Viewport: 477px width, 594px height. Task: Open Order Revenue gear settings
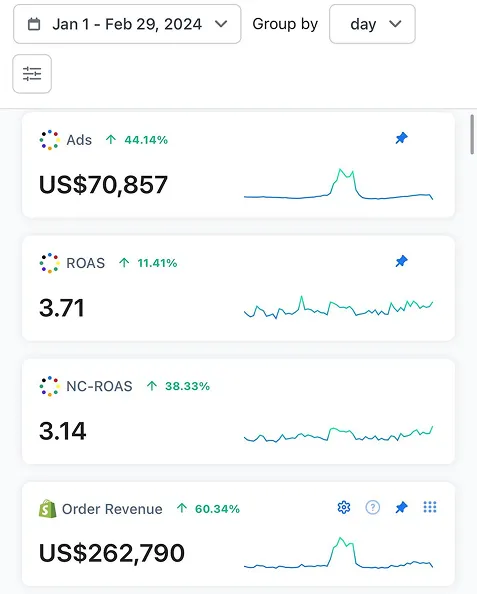coord(344,507)
